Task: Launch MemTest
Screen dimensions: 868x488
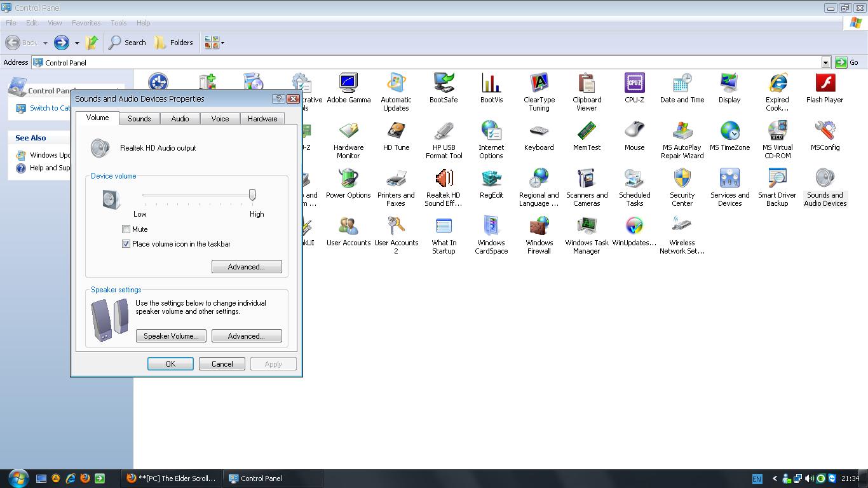Action: (x=587, y=136)
